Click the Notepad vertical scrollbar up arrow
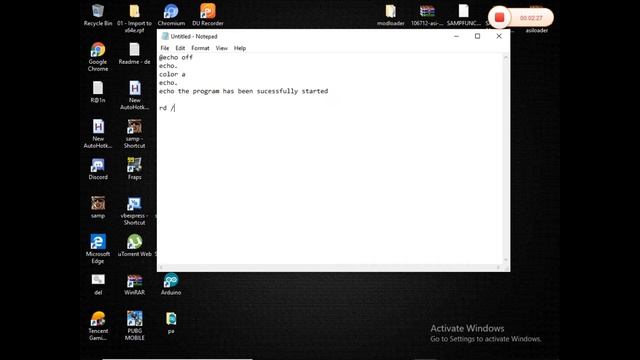Screen dimensions: 640x360 [506, 58]
